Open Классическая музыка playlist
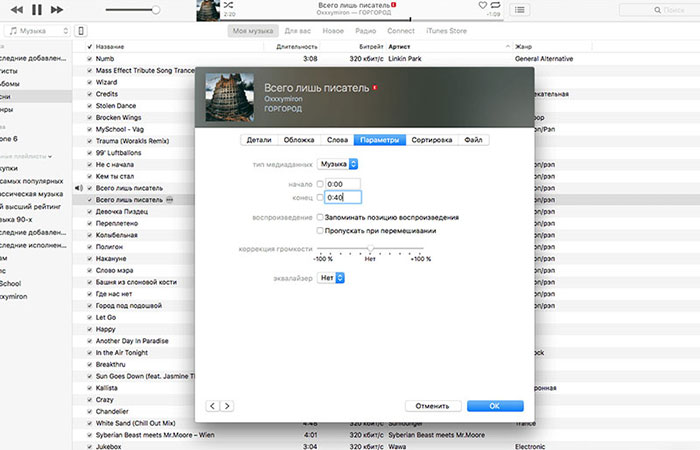Screen dimensions: 700x450 pos(31,194)
